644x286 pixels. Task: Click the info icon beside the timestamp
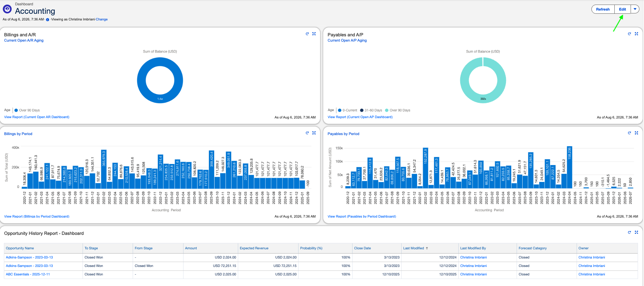point(48,20)
